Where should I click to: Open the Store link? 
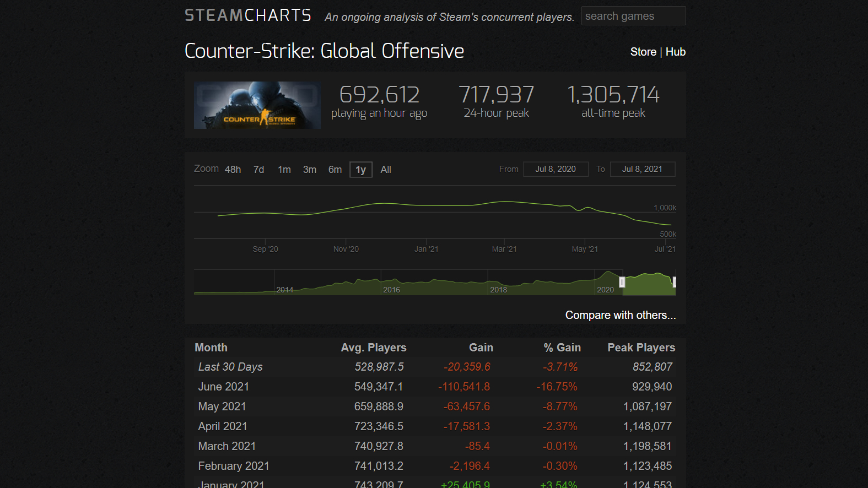pyautogui.click(x=643, y=52)
